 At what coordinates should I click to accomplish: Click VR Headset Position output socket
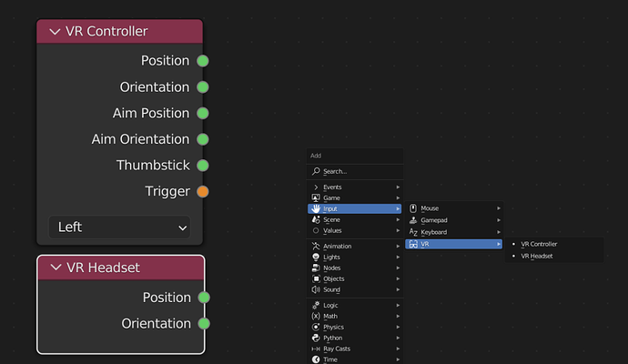click(x=204, y=298)
